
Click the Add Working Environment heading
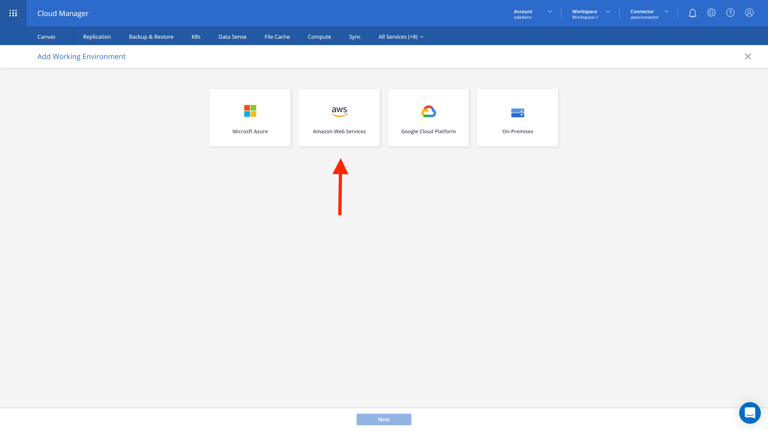[81, 57]
